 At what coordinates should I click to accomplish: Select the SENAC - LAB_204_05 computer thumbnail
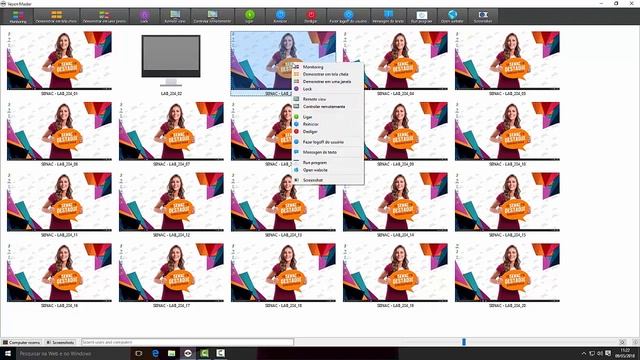tap(507, 60)
